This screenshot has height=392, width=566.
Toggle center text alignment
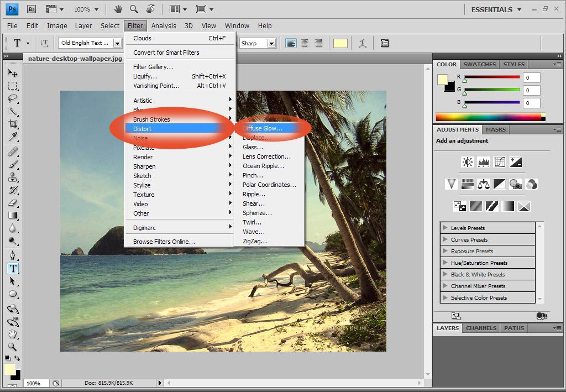[305, 43]
